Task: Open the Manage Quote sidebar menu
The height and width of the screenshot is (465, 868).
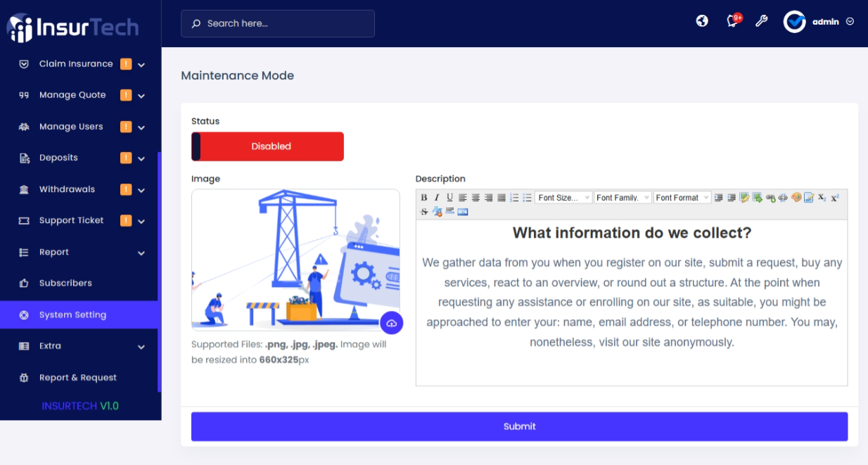Action: (79, 95)
